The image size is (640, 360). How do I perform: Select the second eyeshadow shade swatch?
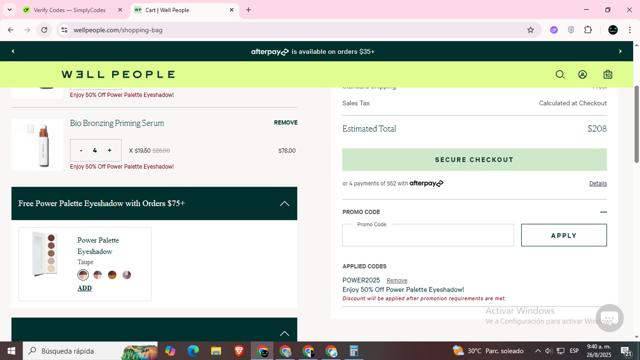coord(98,275)
